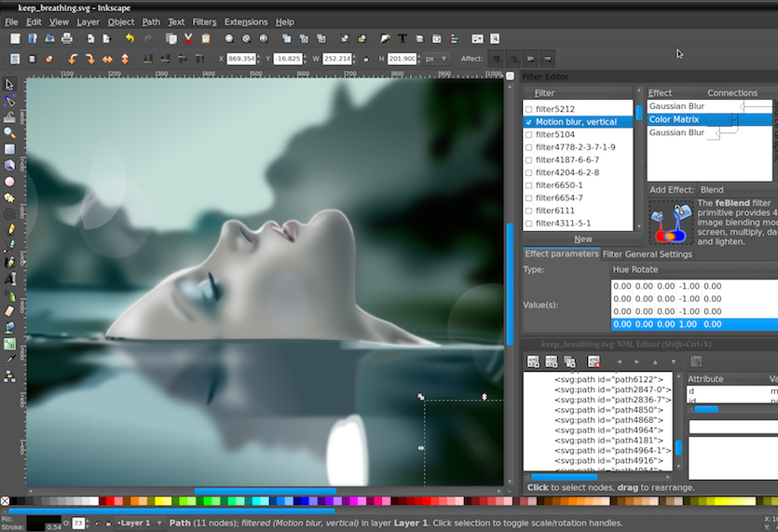This screenshot has height=532, width=778.
Task: Open the Layer 1 dropdown
Action: coord(140,523)
